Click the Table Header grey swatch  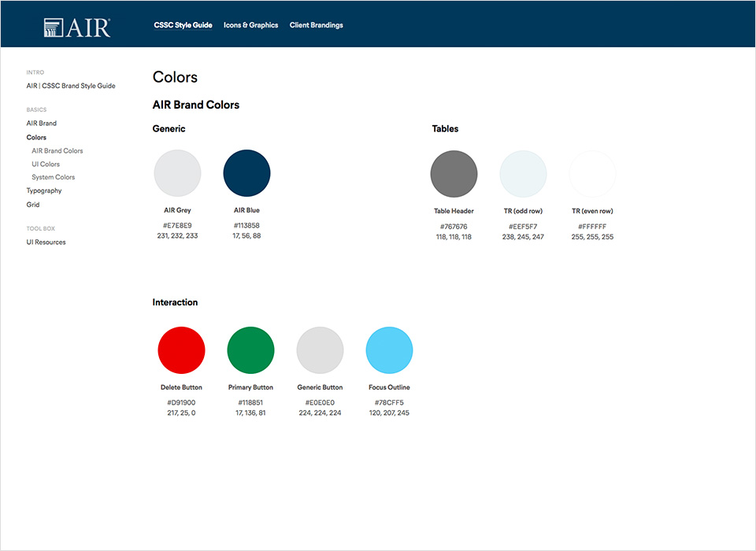click(454, 174)
